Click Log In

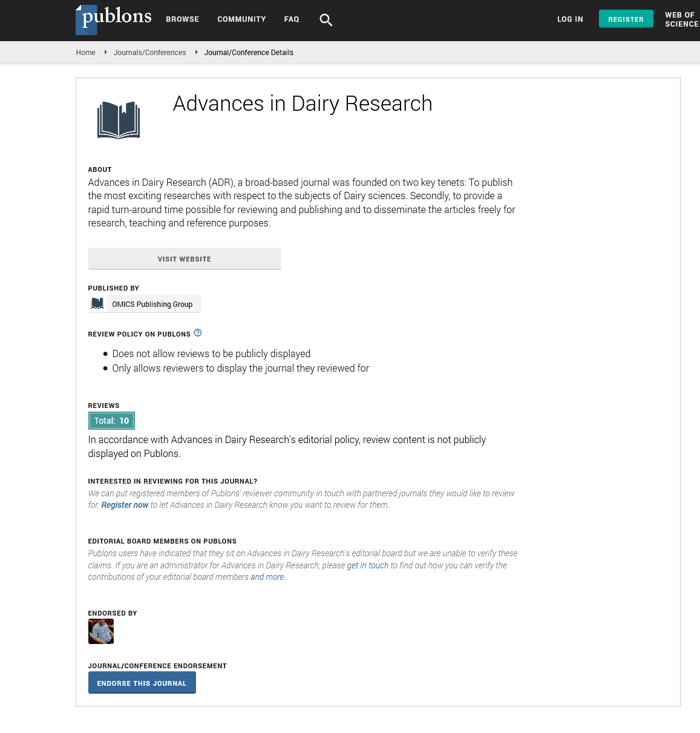coord(570,19)
